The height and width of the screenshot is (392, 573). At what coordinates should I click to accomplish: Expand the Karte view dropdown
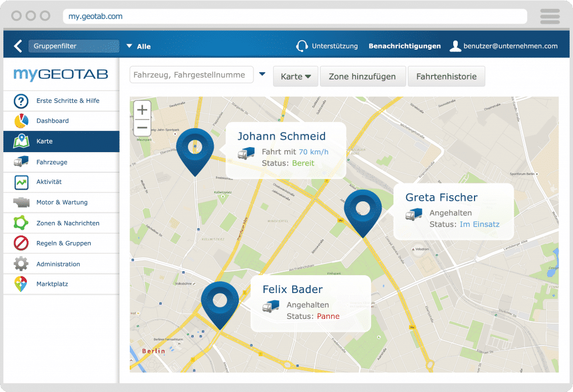click(x=295, y=75)
